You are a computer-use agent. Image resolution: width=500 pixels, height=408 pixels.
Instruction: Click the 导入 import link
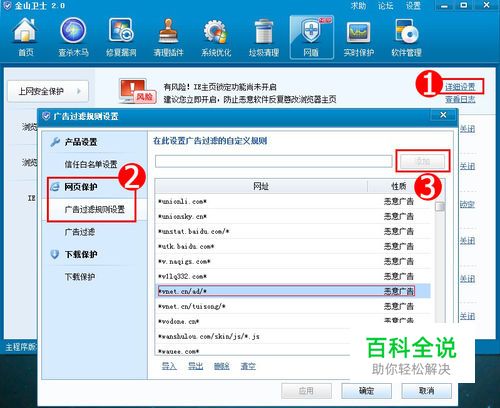coord(169,366)
